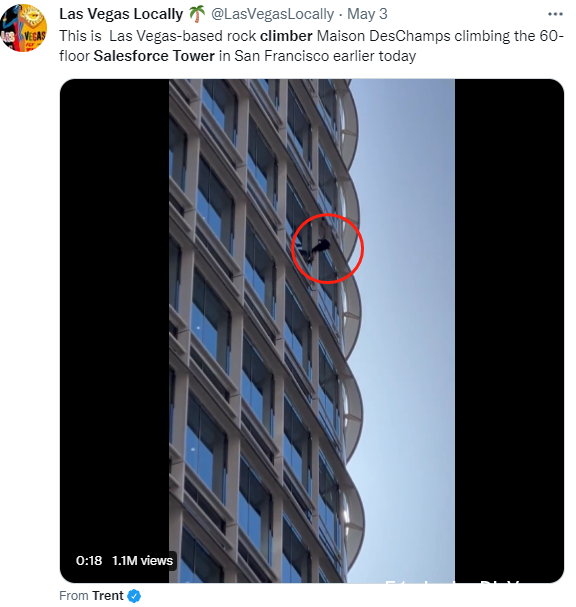
Task: Click the climber inside the red circle
Action: [x=319, y=245]
